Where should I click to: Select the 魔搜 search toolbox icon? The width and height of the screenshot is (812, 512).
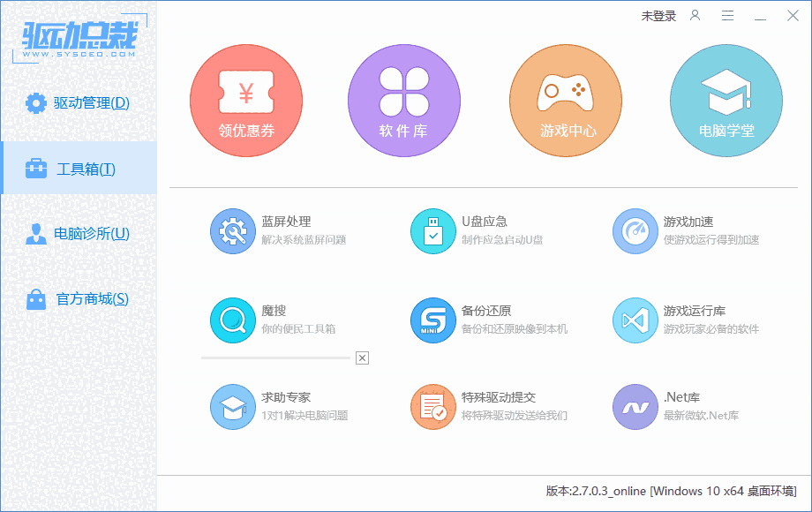233,319
